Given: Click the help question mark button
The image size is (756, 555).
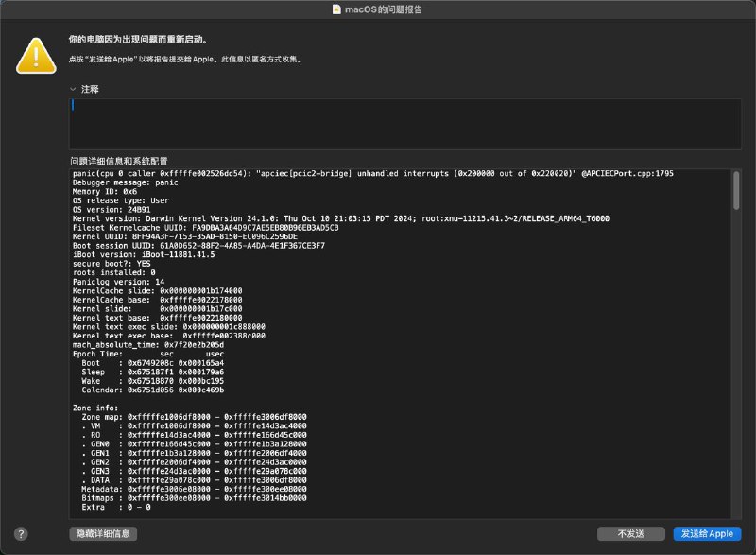Looking at the screenshot, I should tap(21, 534).
